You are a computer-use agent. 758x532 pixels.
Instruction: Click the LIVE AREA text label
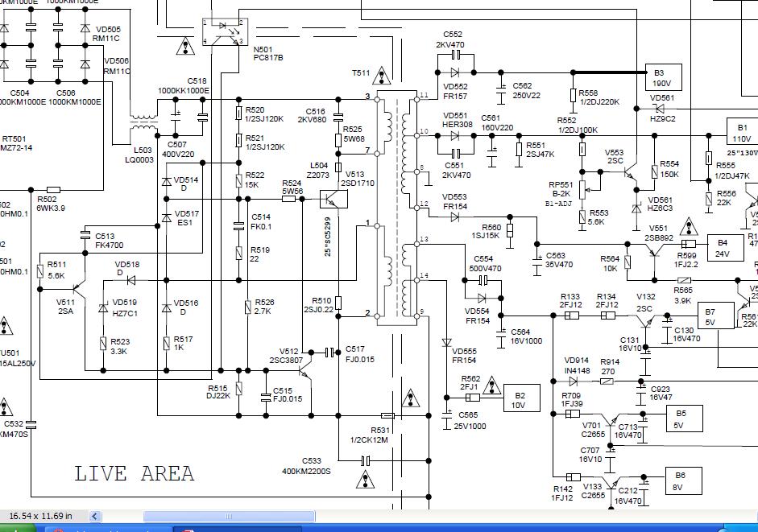point(135,473)
